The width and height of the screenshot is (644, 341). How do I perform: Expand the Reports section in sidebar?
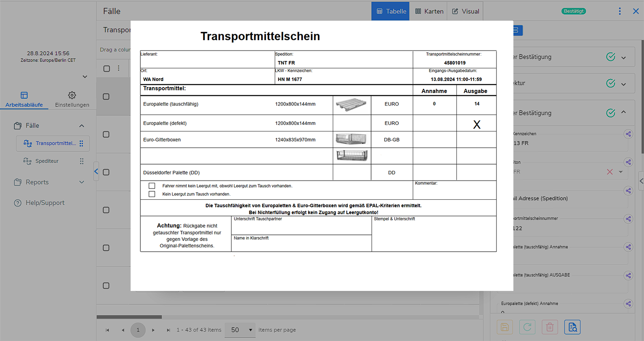82,182
